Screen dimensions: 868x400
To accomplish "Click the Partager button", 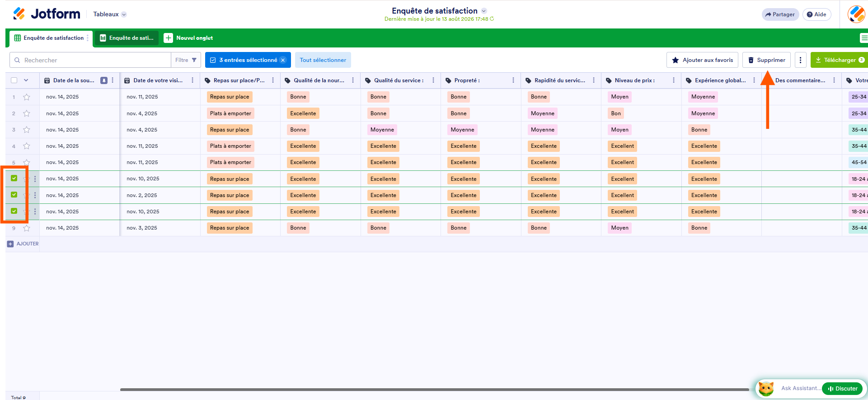I will coord(780,14).
